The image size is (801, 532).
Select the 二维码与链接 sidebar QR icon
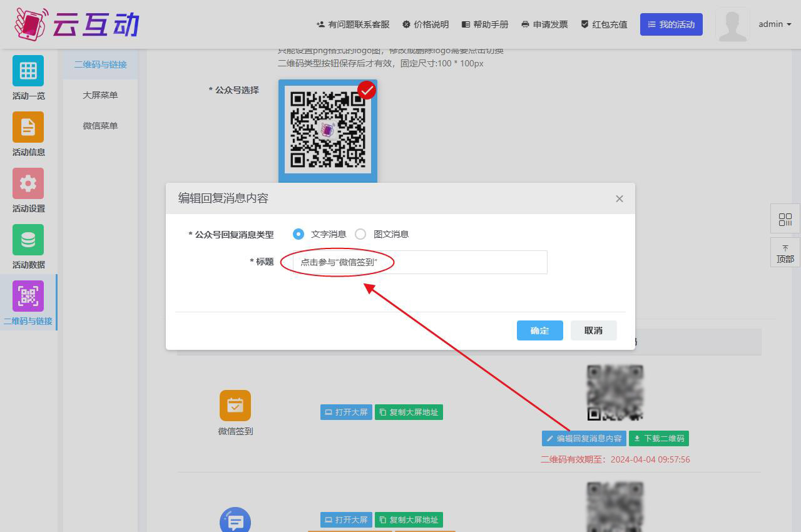pyautogui.click(x=28, y=296)
